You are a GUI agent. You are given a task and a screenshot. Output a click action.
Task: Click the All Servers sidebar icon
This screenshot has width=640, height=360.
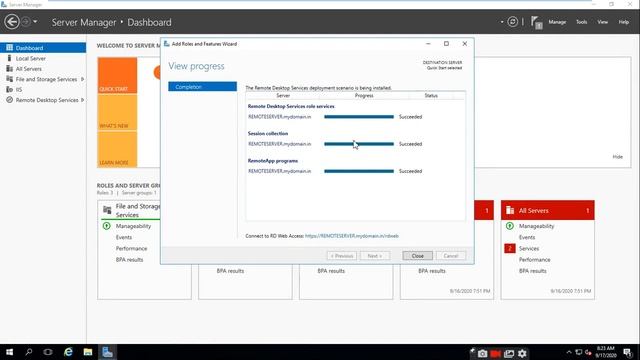(x=9, y=69)
